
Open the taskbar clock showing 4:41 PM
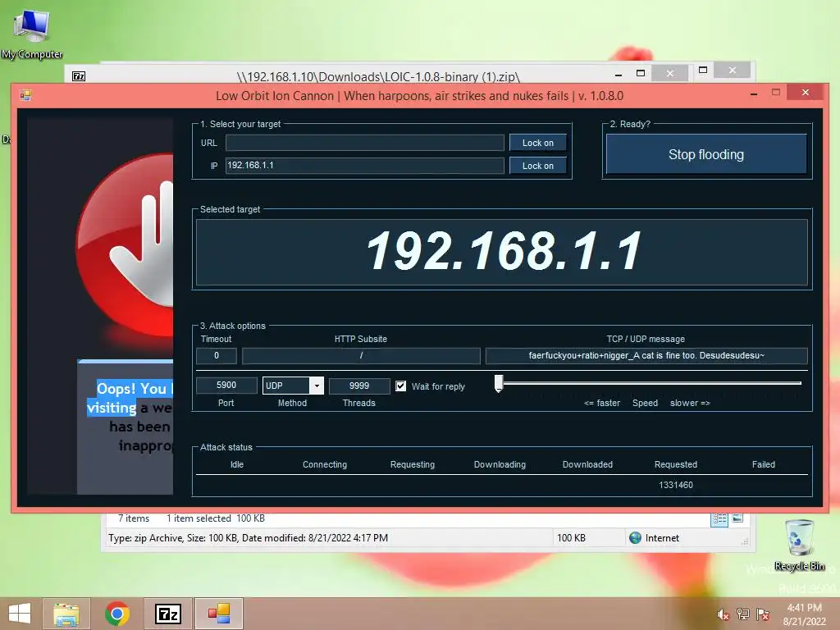tap(805, 614)
